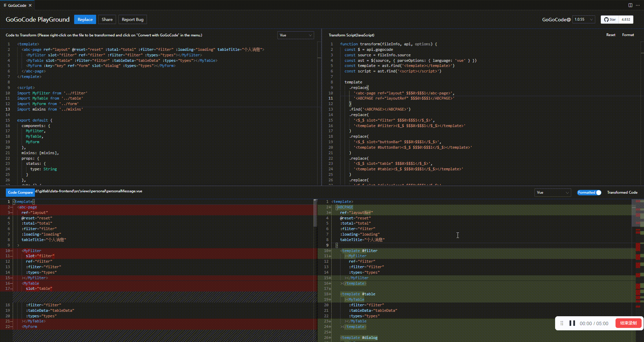This screenshot has height=342, width=644.
Task: Open the more actions ellipsis menu
Action: tap(638, 5)
